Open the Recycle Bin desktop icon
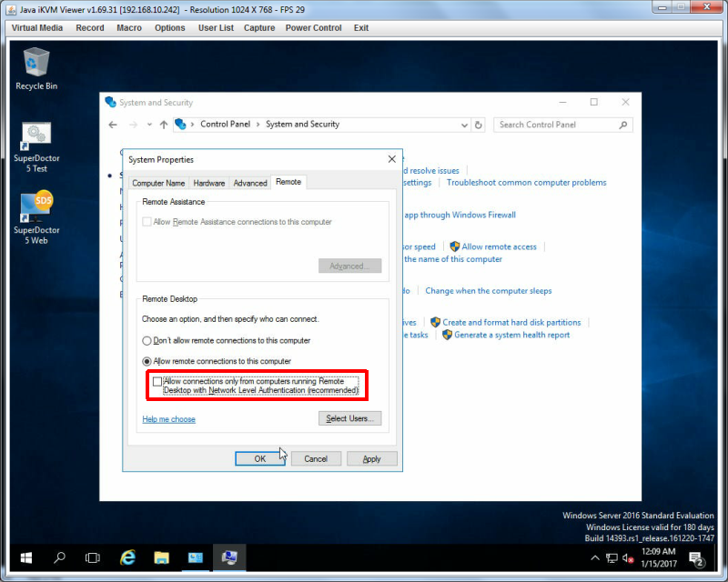728x582 pixels. click(36, 68)
